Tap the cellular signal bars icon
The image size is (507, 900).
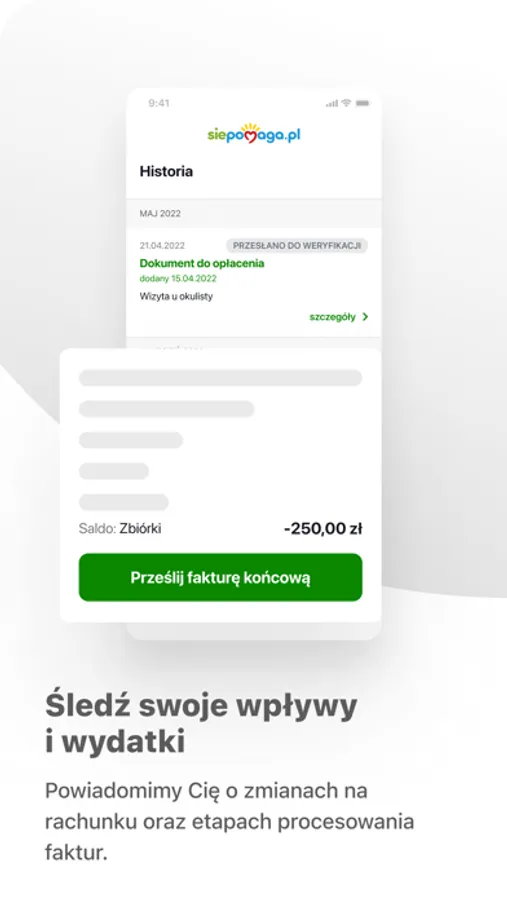[x=332, y=103]
